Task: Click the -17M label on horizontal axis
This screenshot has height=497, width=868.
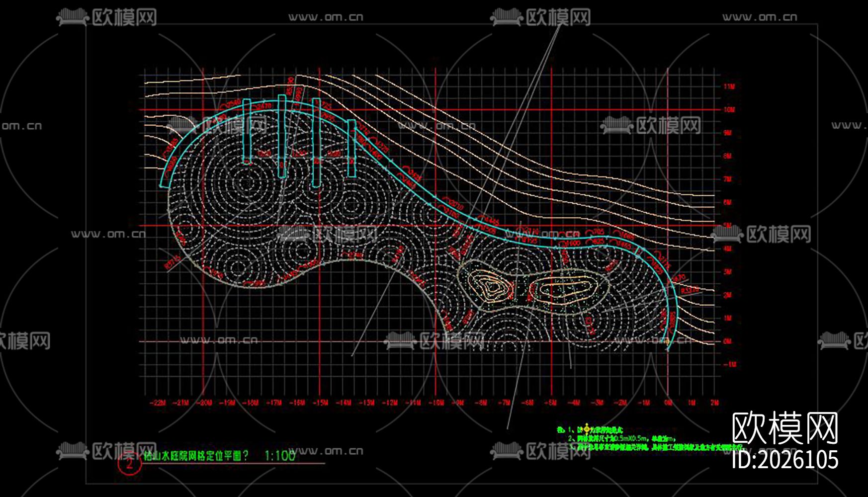Action: (x=273, y=403)
